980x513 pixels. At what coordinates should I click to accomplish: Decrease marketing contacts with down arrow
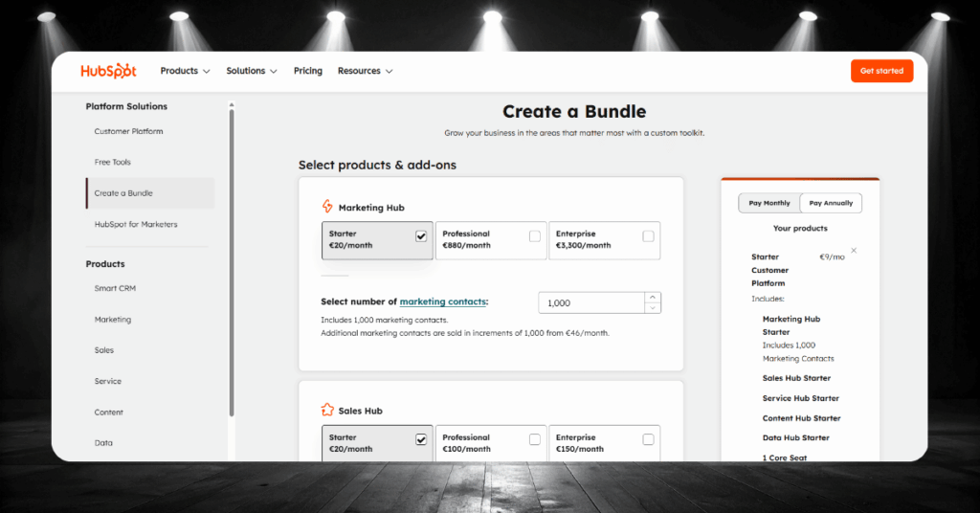pyautogui.click(x=653, y=308)
